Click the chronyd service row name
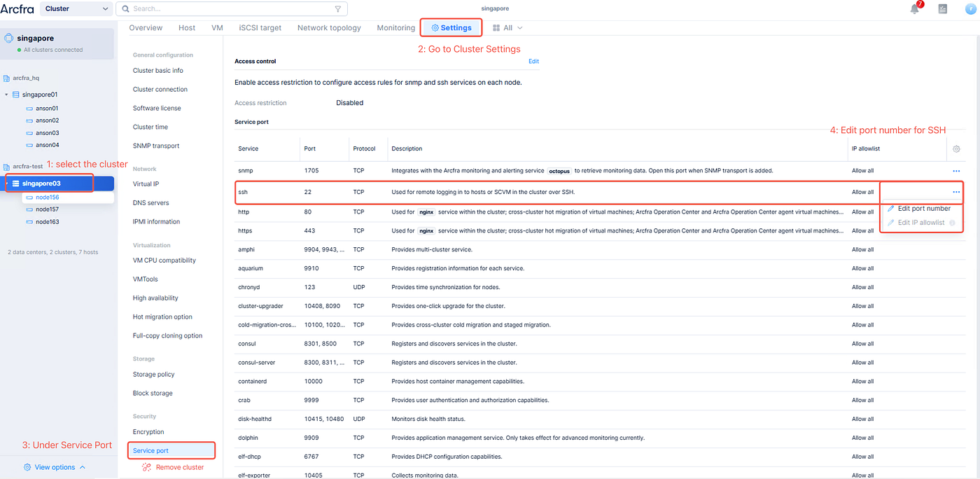 pos(250,287)
